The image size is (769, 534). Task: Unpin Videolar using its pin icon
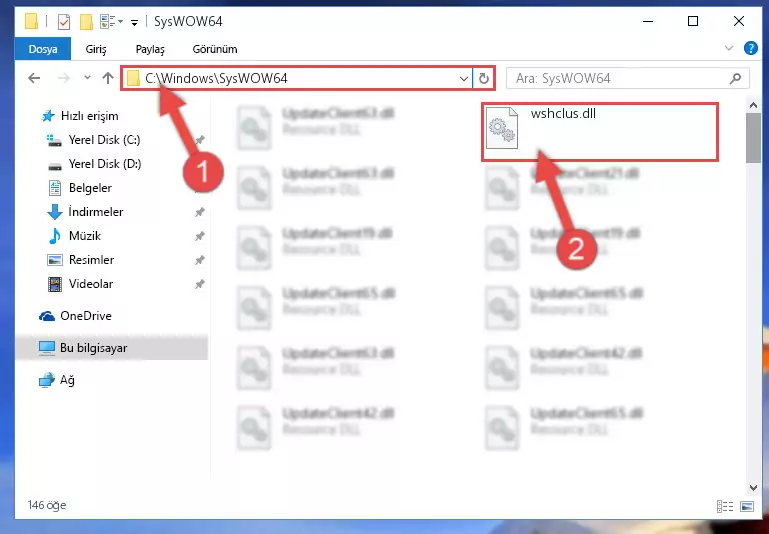click(x=200, y=284)
